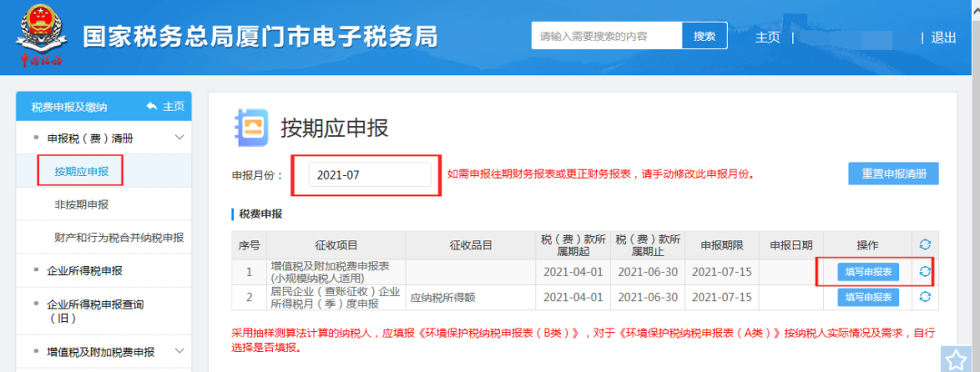Click the refresh icon in table header
Screen dimensions: 980x372
coord(925,245)
